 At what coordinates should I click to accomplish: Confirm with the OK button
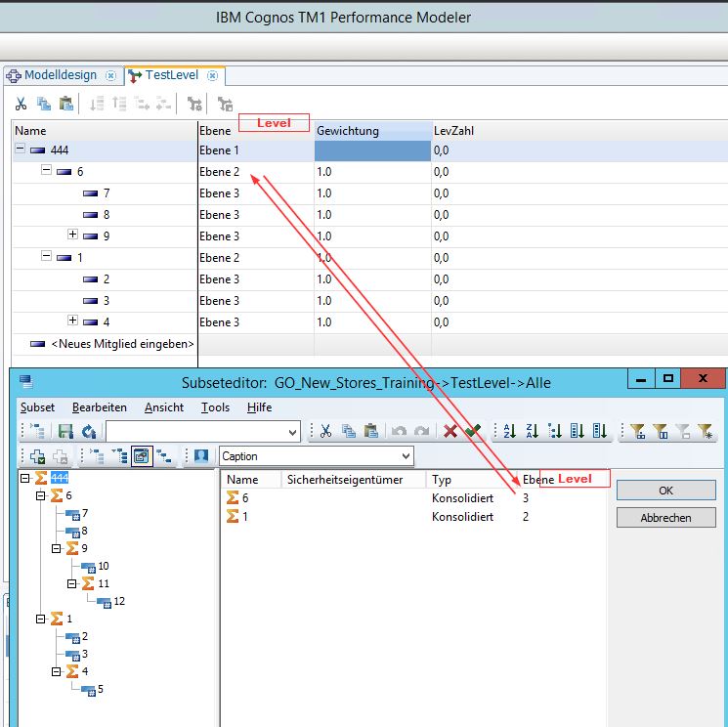(x=665, y=491)
